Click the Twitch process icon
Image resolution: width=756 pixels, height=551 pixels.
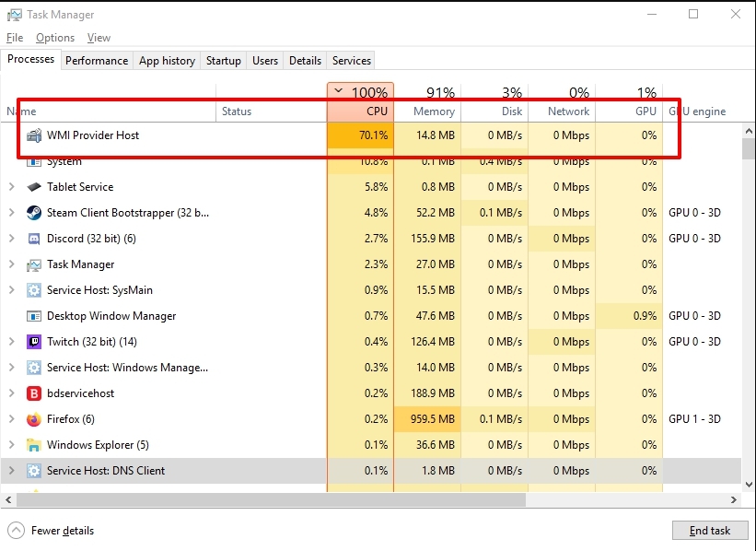(34, 342)
